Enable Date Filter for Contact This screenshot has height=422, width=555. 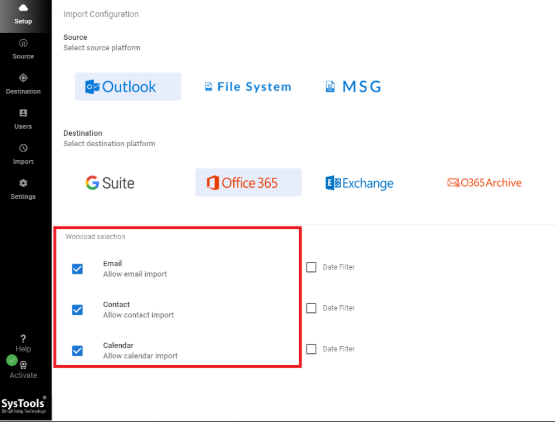coord(311,308)
